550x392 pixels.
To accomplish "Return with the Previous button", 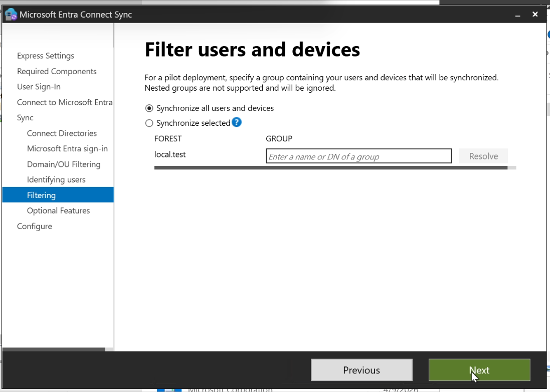I will coord(361,370).
